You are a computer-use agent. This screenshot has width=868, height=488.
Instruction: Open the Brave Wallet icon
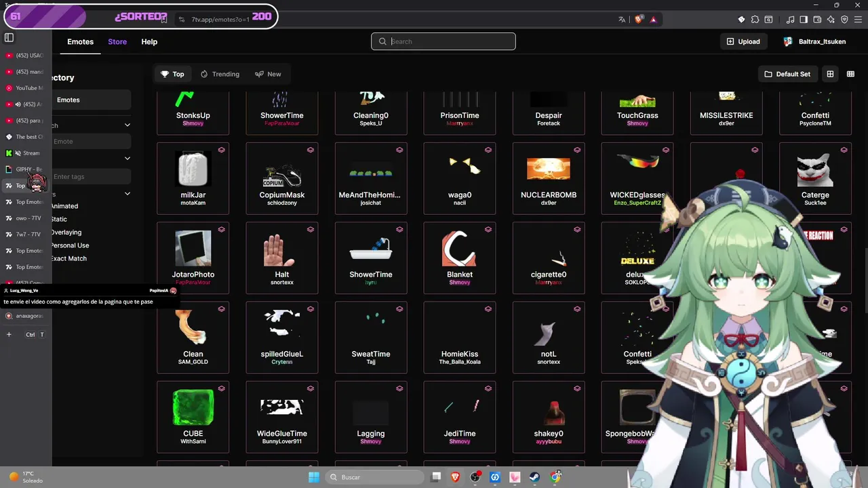pos(817,20)
